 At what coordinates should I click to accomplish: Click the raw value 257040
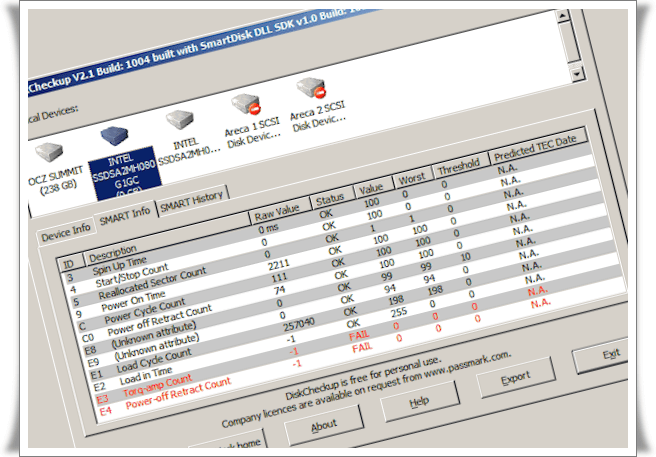[299, 326]
